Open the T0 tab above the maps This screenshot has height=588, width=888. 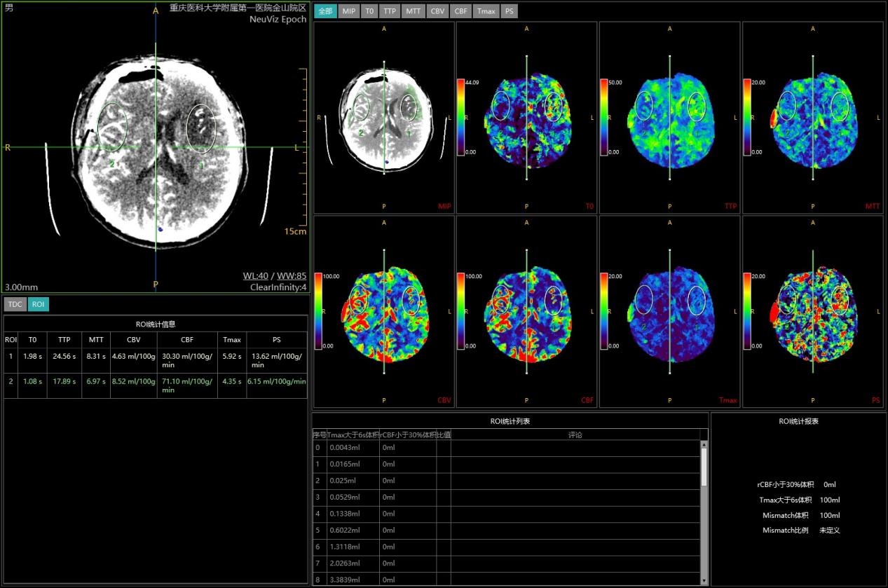369,11
